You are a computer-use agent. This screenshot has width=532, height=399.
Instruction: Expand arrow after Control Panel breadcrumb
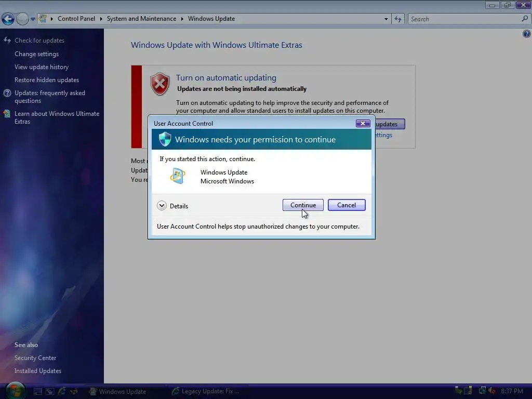pos(101,19)
